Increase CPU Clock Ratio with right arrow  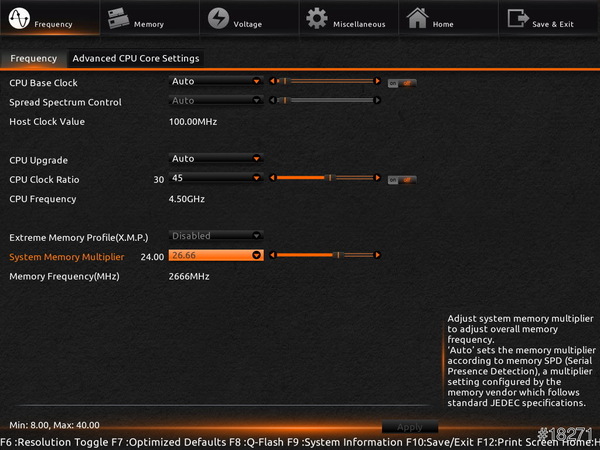[377, 178]
